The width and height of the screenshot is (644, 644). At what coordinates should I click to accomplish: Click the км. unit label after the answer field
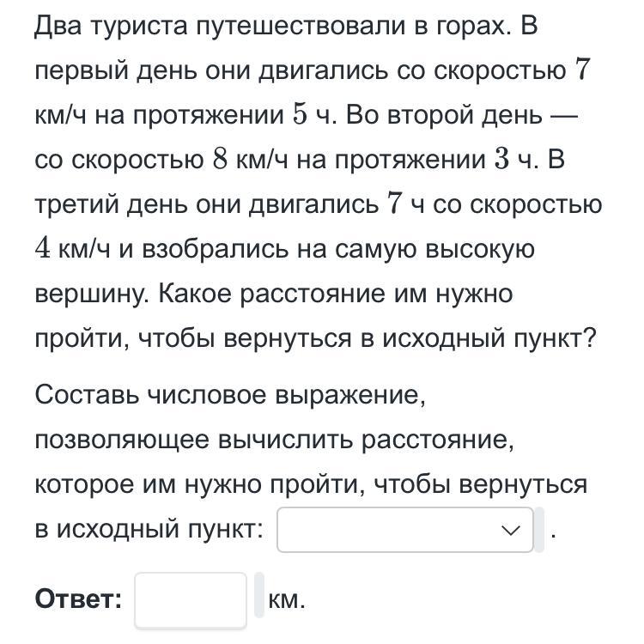click(x=287, y=600)
